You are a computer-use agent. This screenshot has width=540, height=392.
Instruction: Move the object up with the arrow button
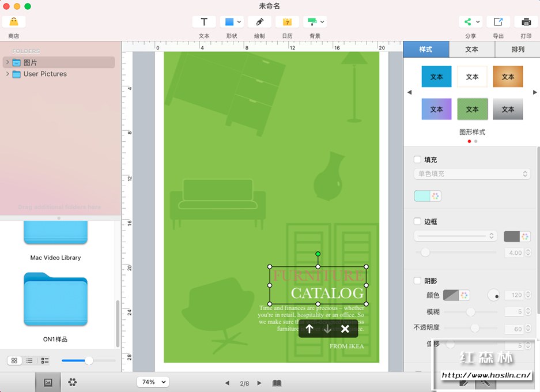tap(309, 329)
